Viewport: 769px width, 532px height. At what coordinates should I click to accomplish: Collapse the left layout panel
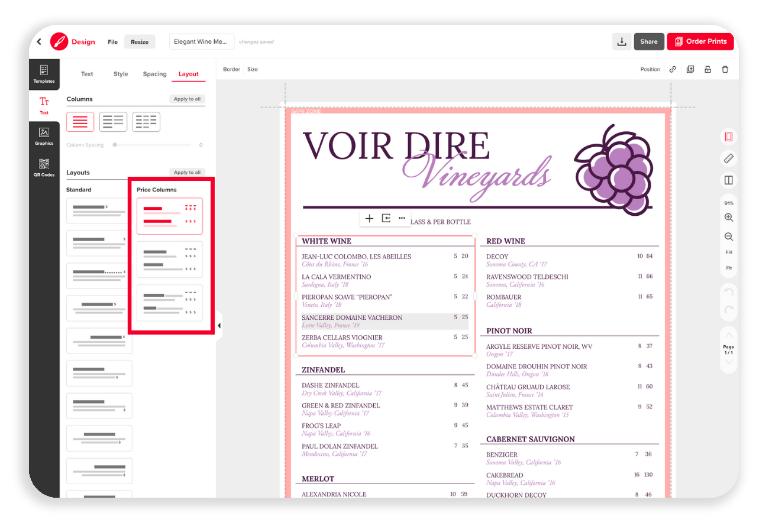click(219, 325)
